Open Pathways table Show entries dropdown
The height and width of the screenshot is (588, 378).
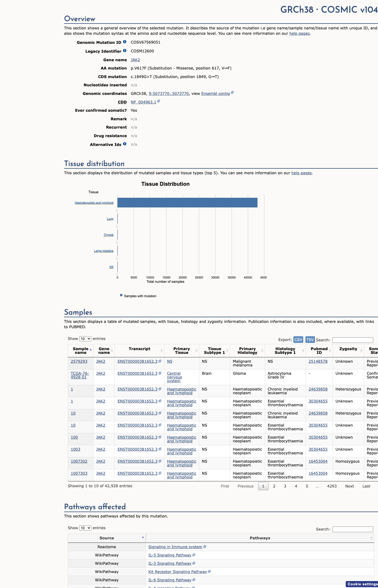point(85,528)
